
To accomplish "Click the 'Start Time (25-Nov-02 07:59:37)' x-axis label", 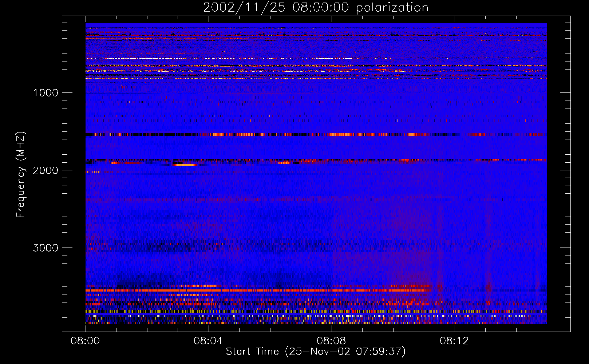I will coord(316,352).
